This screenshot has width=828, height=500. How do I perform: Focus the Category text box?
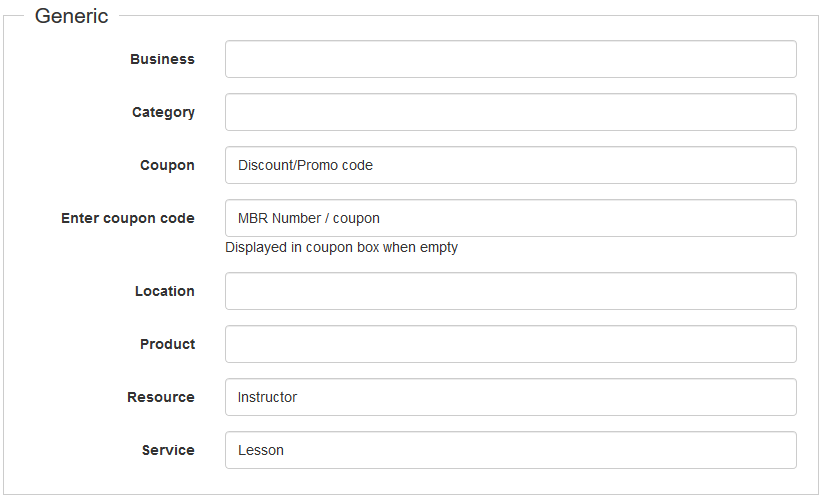click(510, 112)
